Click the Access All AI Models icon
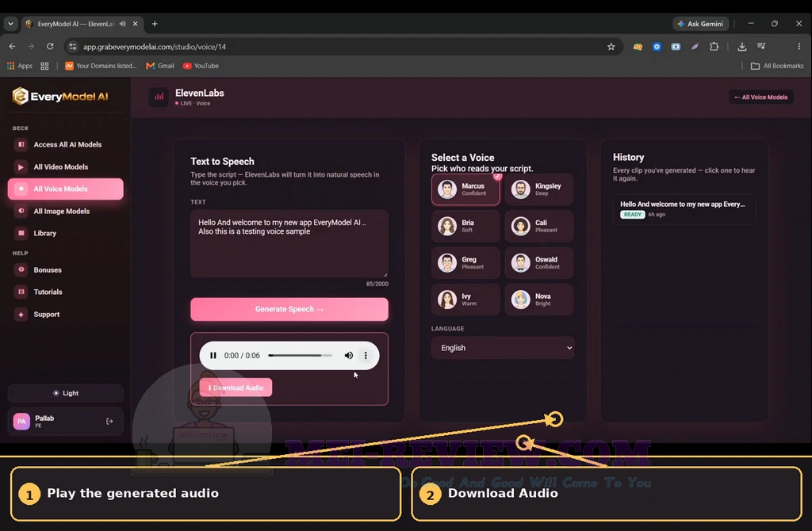Screen dimensions: 812x531 click(21, 144)
